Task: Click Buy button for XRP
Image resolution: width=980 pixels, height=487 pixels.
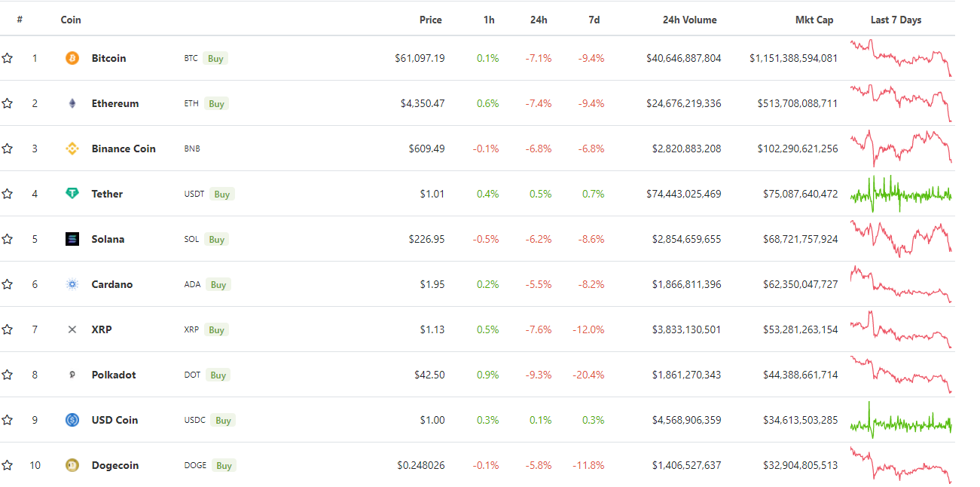Action: [217, 329]
